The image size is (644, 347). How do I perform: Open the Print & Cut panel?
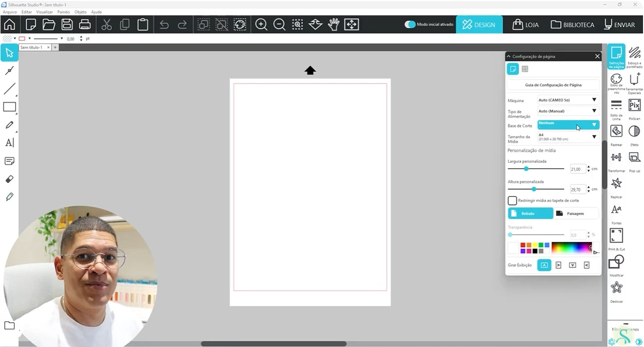click(616, 239)
